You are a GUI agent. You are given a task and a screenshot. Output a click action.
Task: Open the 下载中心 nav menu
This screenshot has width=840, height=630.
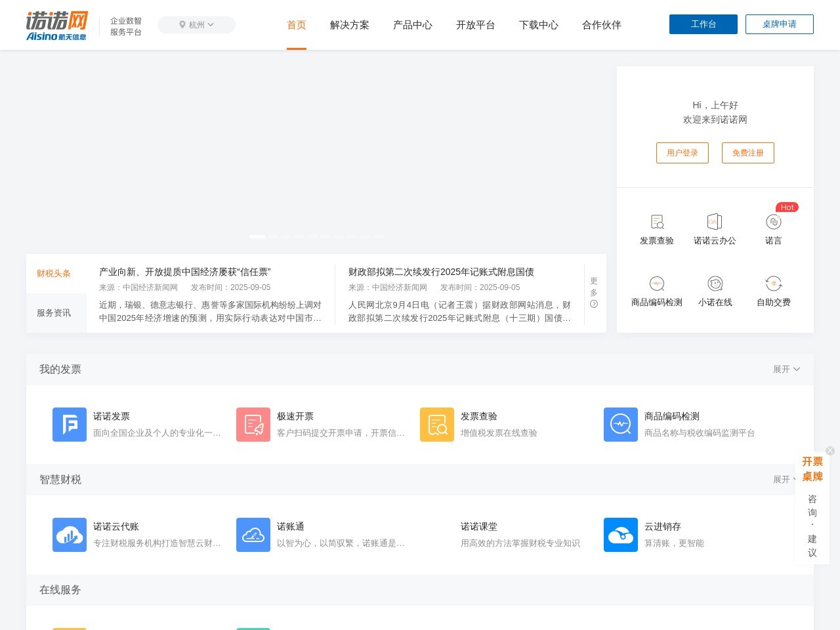point(539,25)
